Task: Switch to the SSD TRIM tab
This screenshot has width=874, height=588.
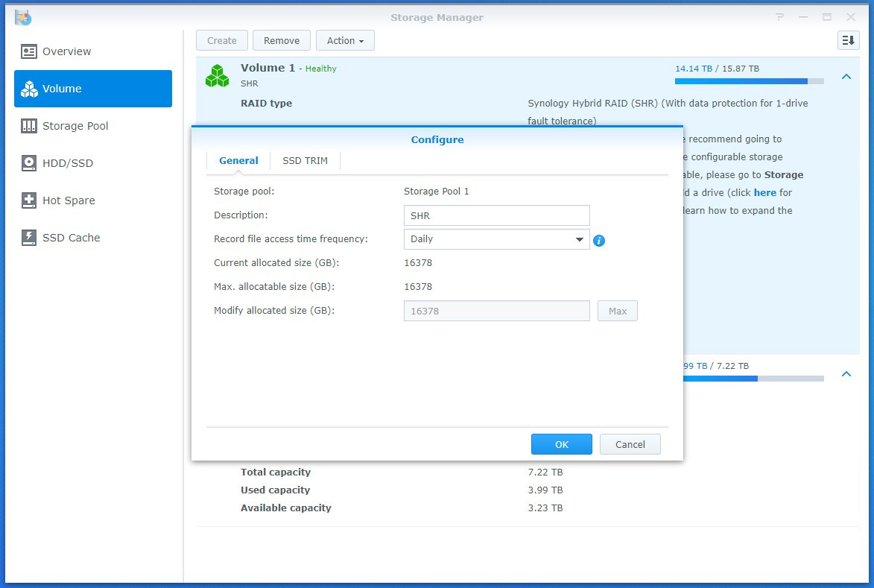Action: (x=304, y=159)
